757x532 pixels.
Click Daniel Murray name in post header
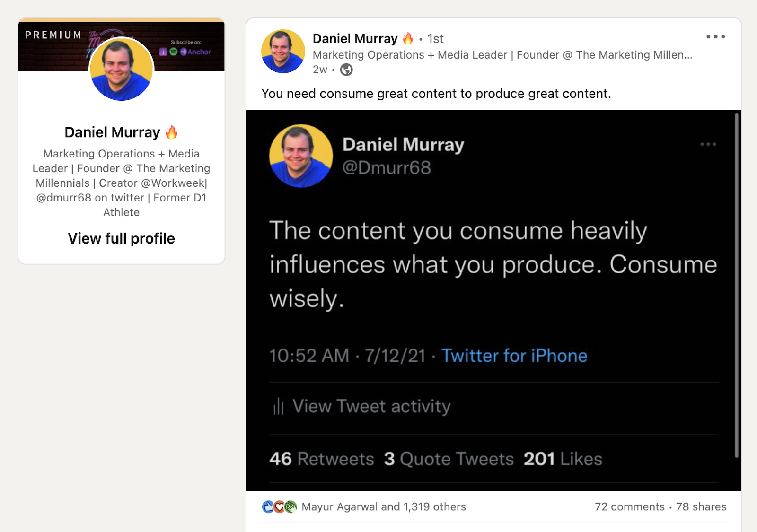coord(355,39)
